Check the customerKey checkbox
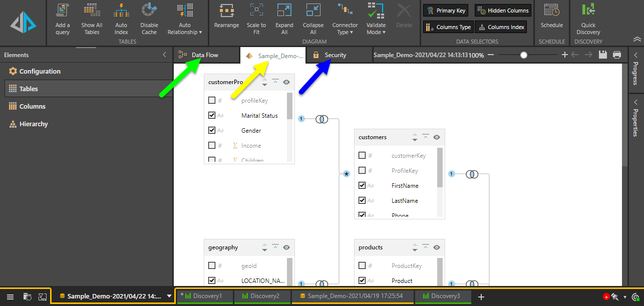 click(362, 155)
